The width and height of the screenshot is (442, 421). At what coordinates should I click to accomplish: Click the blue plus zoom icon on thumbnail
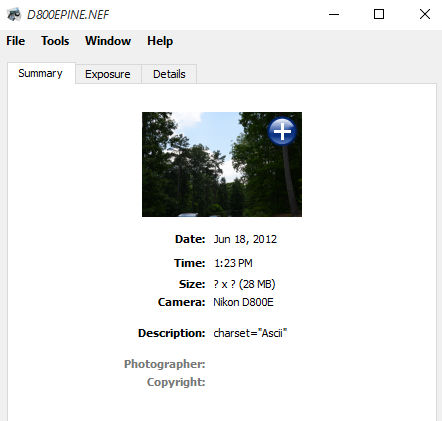point(282,131)
